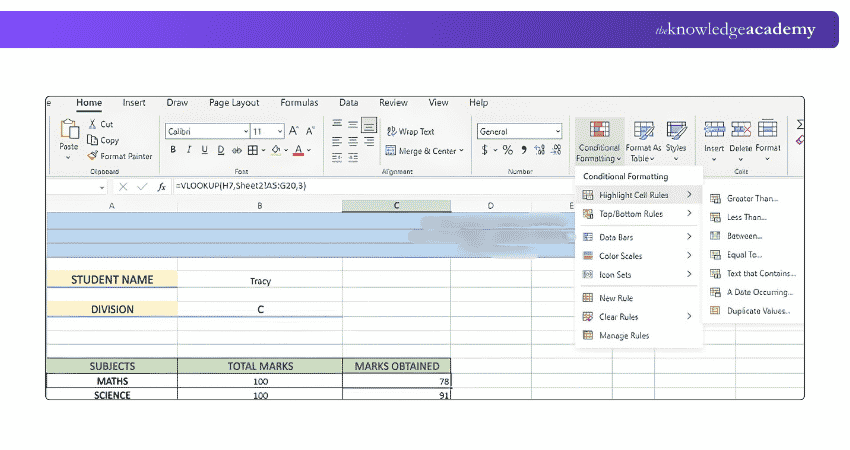Toggle Bold formatting
Image resolution: width=850 pixels, height=450 pixels.
click(x=173, y=150)
